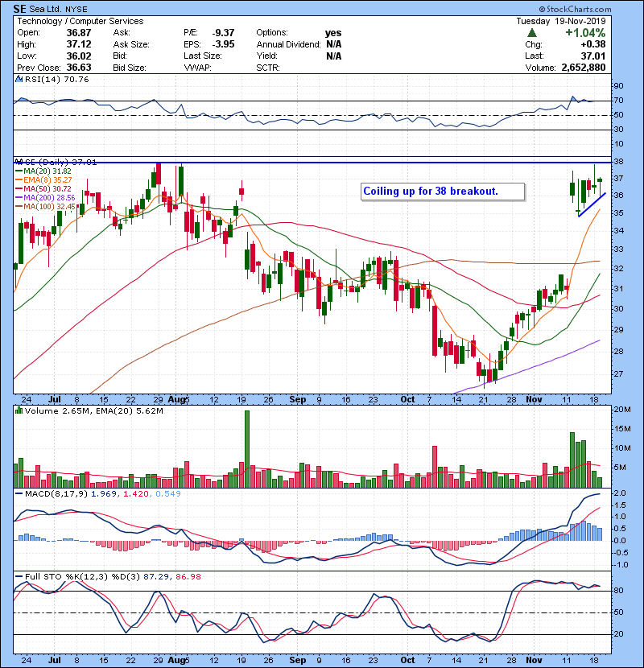This screenshot has height=668, width=644.
Task: Click the EMA(8) 35.27 legend entry
Action: (x=43, y=179)
